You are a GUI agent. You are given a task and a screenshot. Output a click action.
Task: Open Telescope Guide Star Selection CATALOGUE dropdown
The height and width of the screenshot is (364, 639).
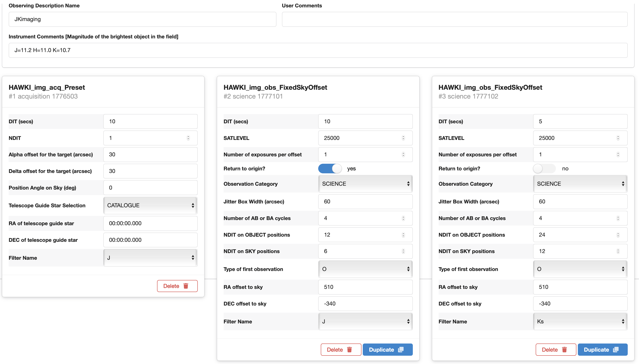150,205
